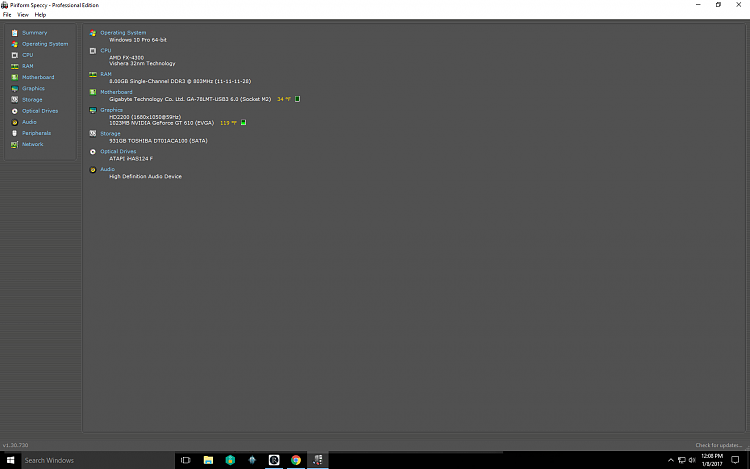Click the Operating System icon in the sidebar
The height and width of the screenshot is (469, 750).
(14, 44)
